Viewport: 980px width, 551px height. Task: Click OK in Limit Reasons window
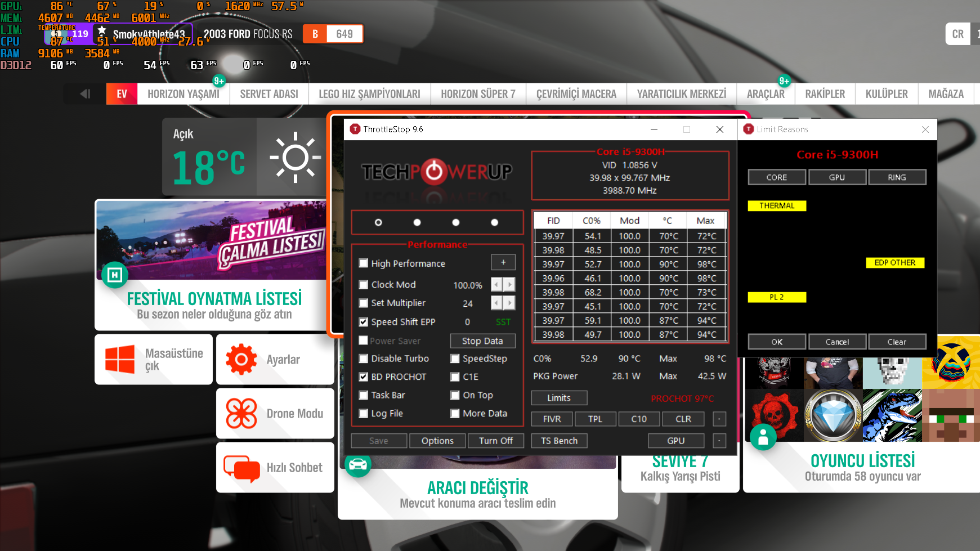[x=777, y=342]
